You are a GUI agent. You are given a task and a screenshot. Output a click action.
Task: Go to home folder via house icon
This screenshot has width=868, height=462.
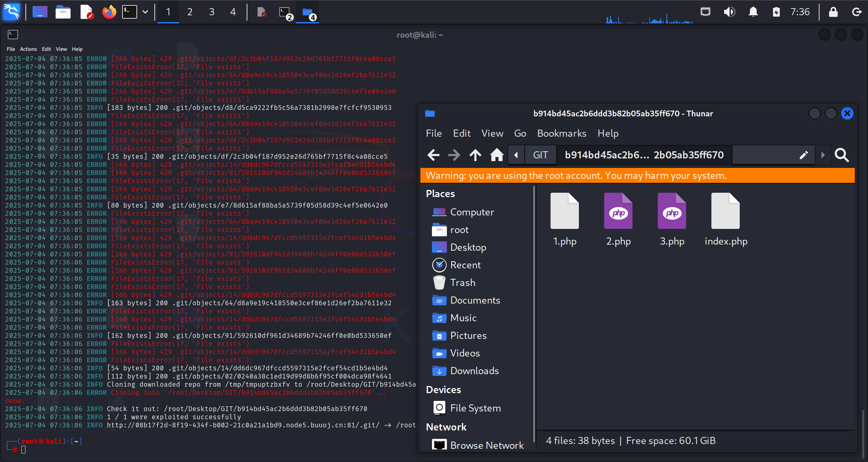click(x=496, y=155)
